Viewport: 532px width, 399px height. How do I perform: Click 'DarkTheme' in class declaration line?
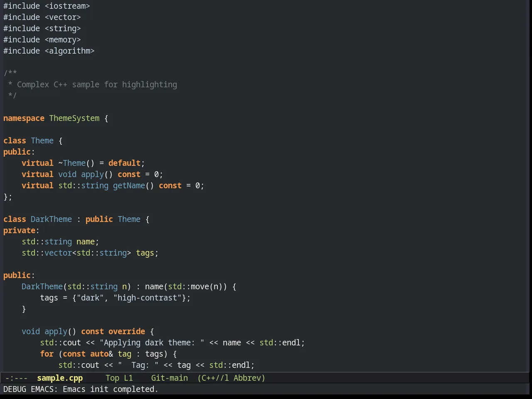point(51,219)
